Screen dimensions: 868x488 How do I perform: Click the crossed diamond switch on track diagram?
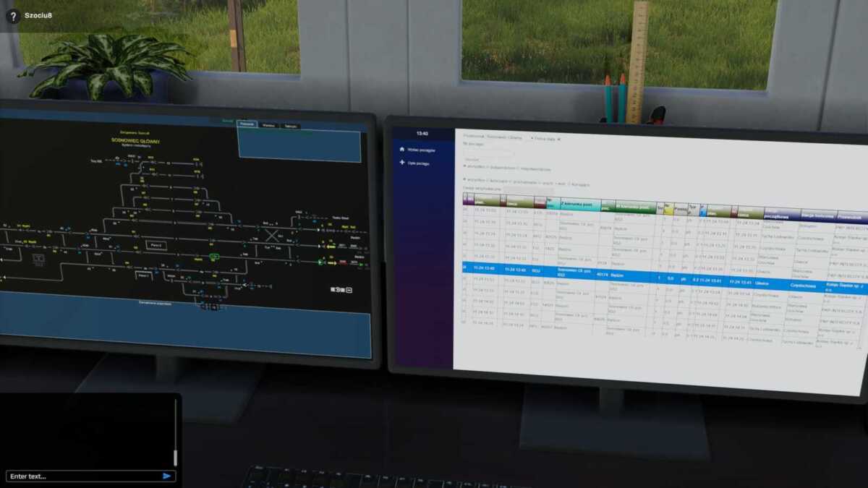pos(272,236)
